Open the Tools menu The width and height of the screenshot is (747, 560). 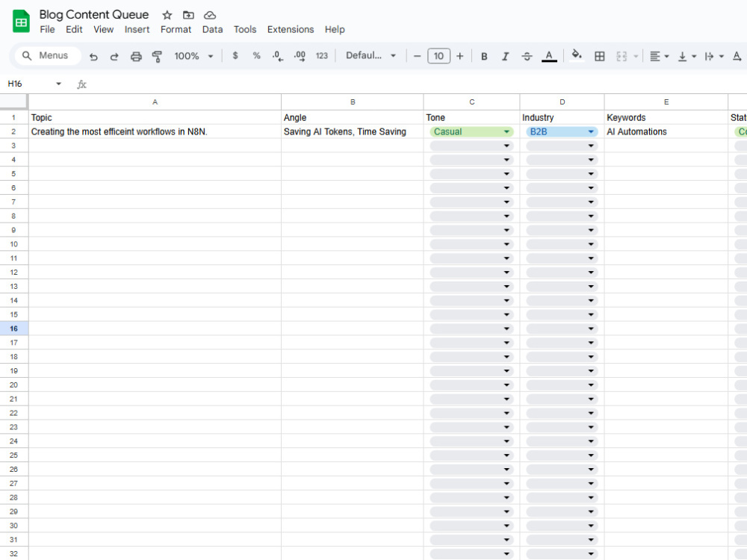(x=245, y=30)
